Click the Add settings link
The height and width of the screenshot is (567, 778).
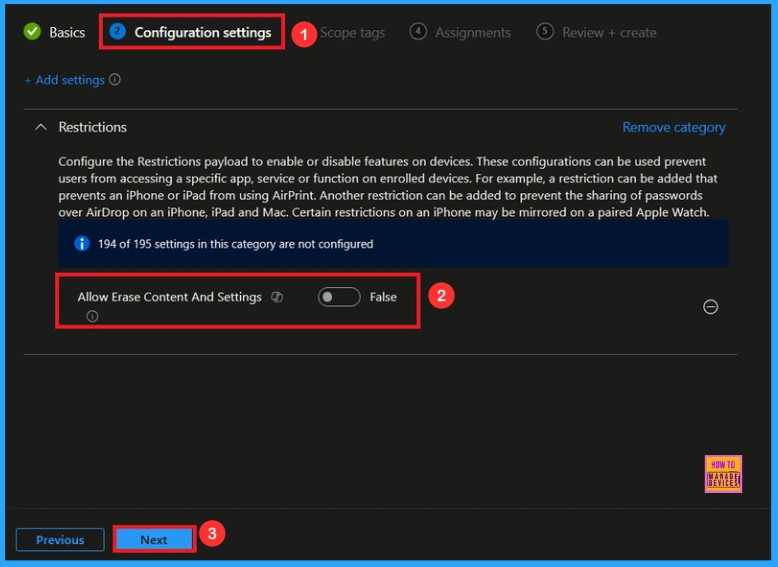(x=65, y=80)
